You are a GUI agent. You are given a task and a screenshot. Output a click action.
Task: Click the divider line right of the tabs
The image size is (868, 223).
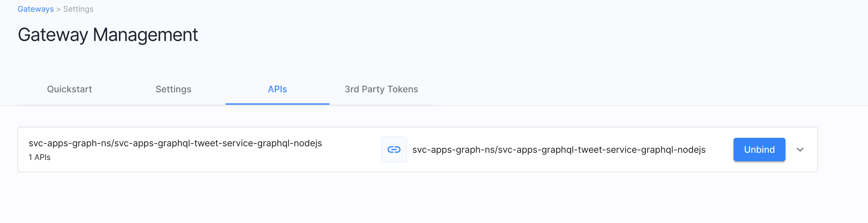(x=640, y=106)
